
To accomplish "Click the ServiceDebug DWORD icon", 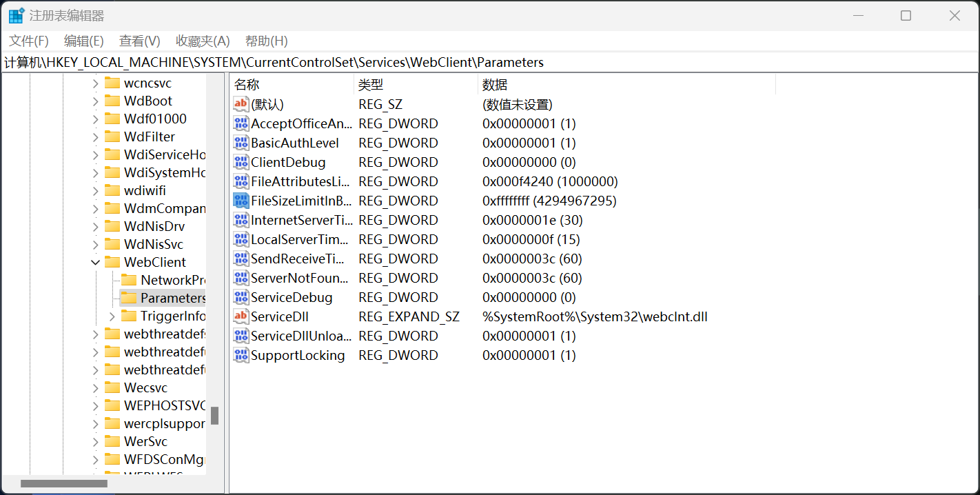I will [x=241, y=297].
